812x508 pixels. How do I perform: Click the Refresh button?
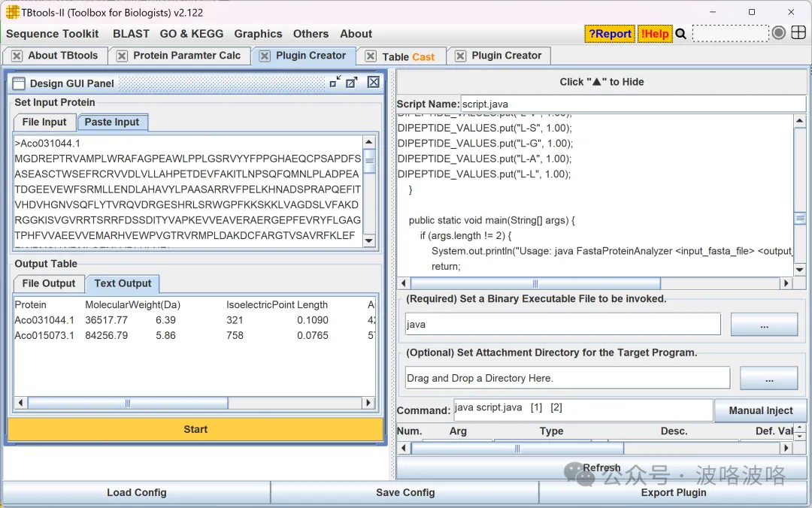(x=601, y=468)
